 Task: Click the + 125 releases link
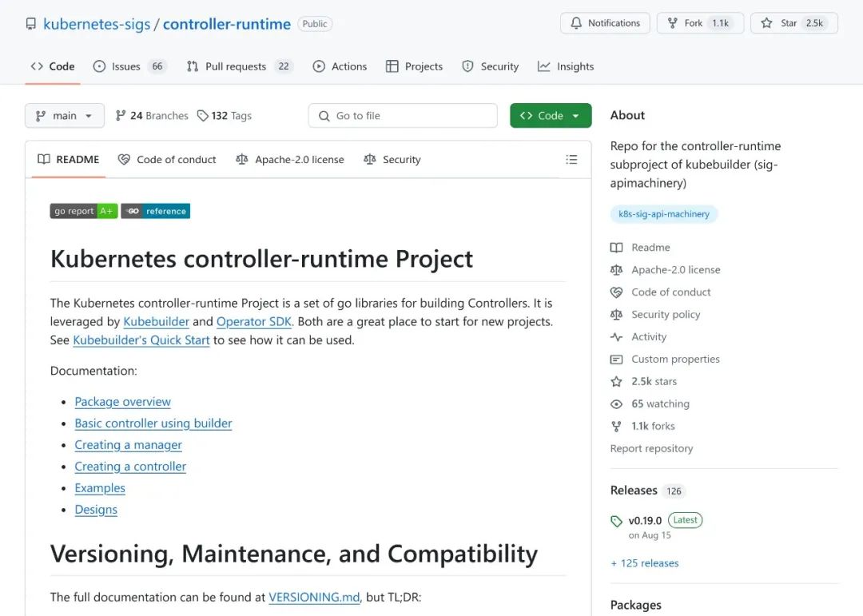[x=645, y=563]
